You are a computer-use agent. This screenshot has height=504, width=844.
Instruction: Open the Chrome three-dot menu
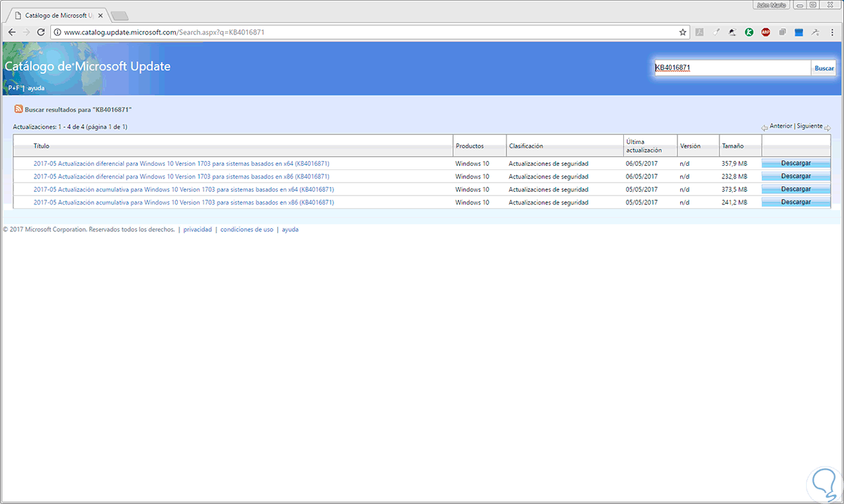(832, 32)
